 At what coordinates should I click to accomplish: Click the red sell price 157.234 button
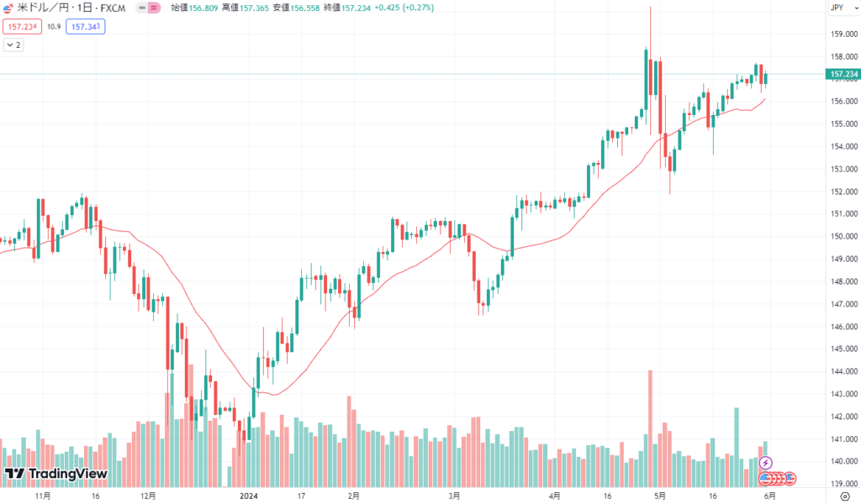(x=21, y=26)
